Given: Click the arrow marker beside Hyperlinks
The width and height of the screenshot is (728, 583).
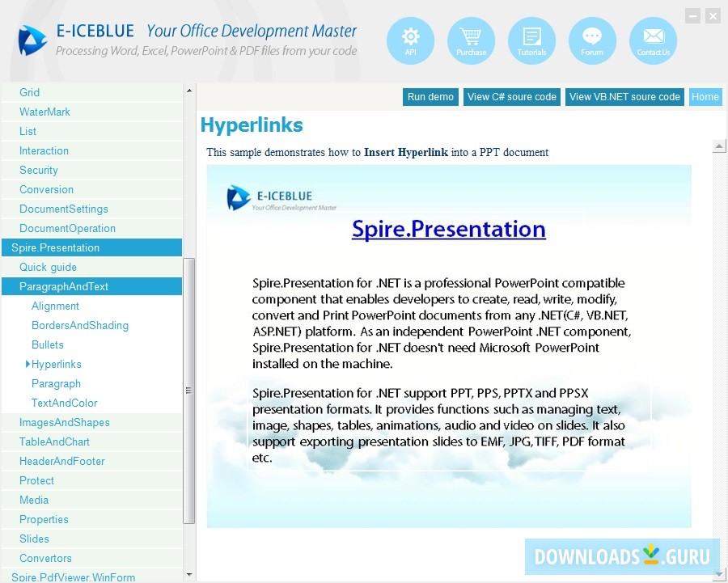Looking at the screenshot, I should click(28, 365).
